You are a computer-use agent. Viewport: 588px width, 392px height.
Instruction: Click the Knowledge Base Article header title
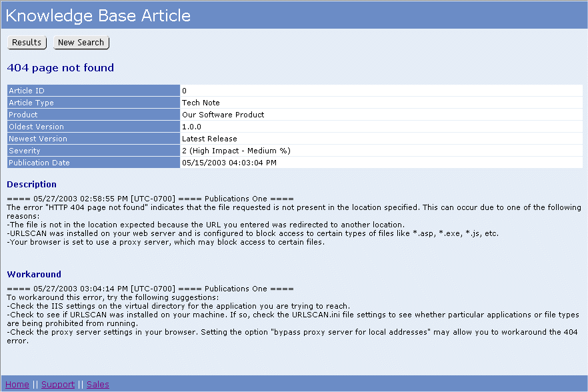pyautogui.click(x=98, y=15)
